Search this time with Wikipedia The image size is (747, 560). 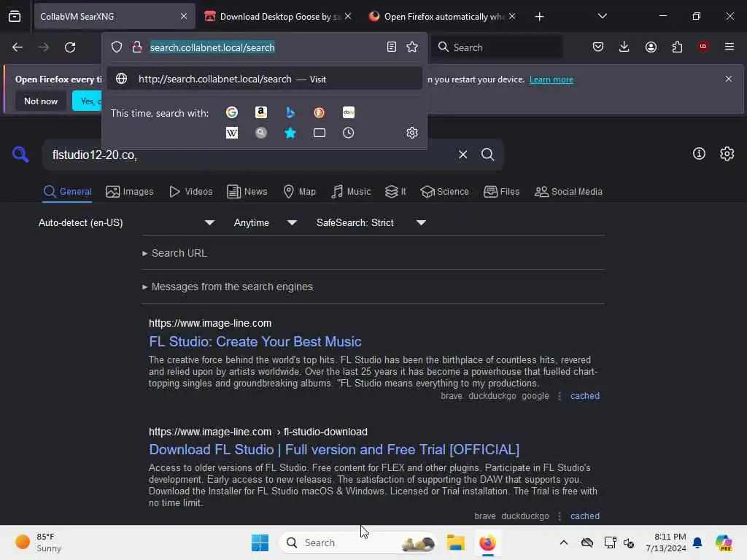(232, 133)
